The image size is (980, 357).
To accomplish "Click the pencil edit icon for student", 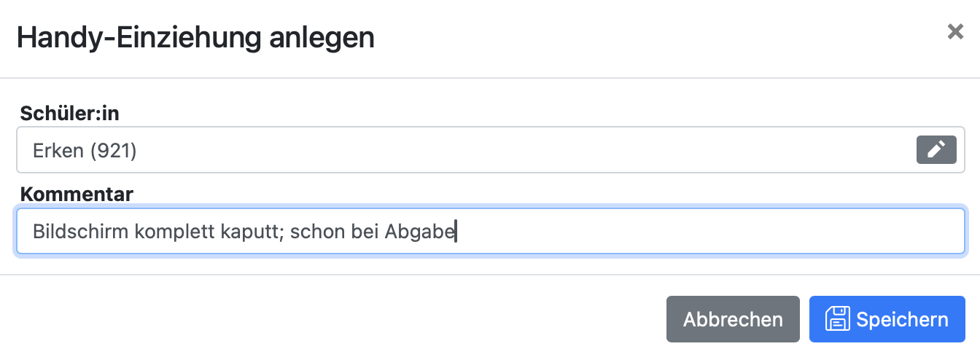I will pyautogui.click(x=936, y=150).
